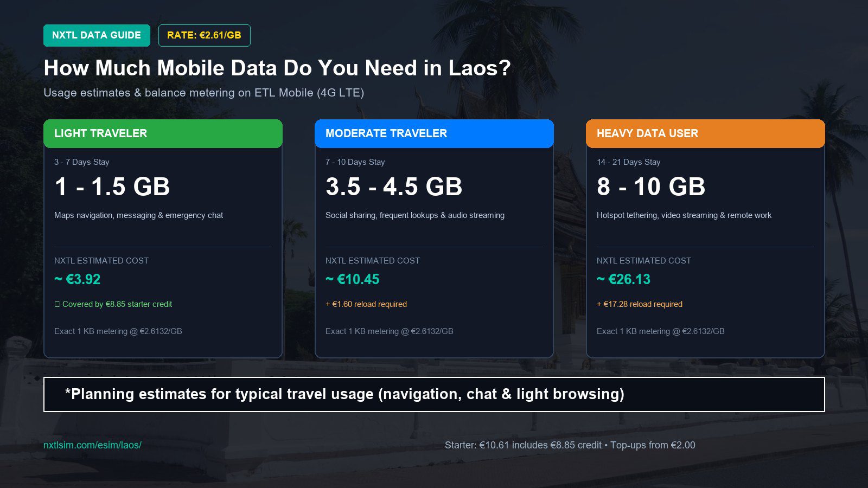Click the metering rate line in Light Traveler card
868x488 pixels.
pyautogui.click(x=118, y=331)
